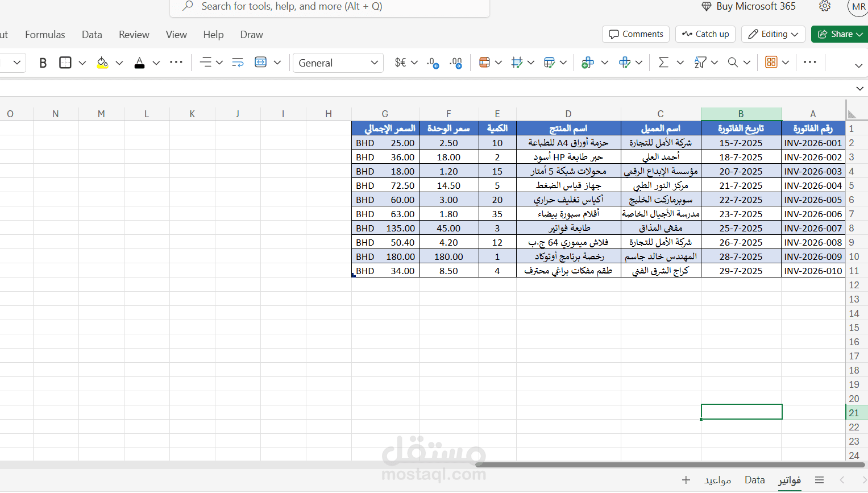Select the فواتير sheet tab
The height and width of the screenshot is (493, 868).
tap(790, 480)
